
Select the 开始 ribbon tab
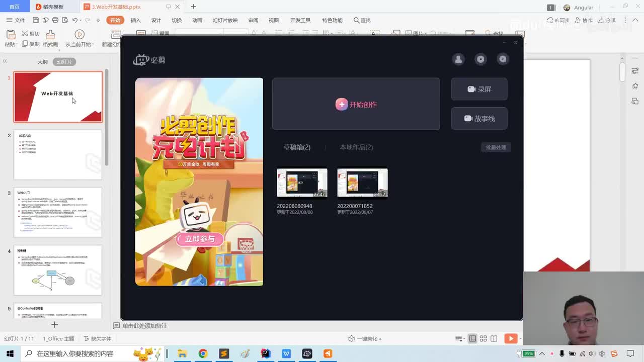click(115, 20)
